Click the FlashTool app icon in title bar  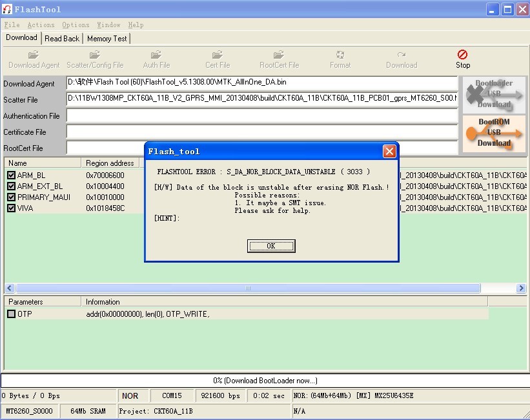(6, 9)
